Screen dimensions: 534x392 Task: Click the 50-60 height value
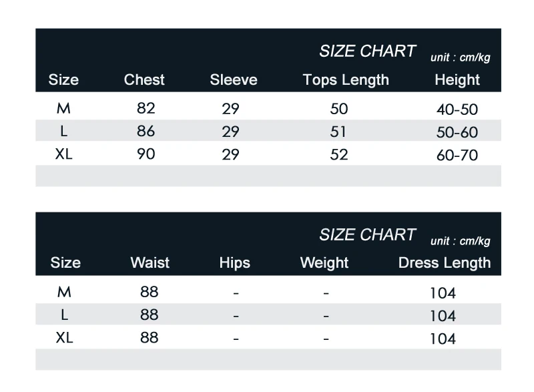pyautogui.click(x=457, y=132)
